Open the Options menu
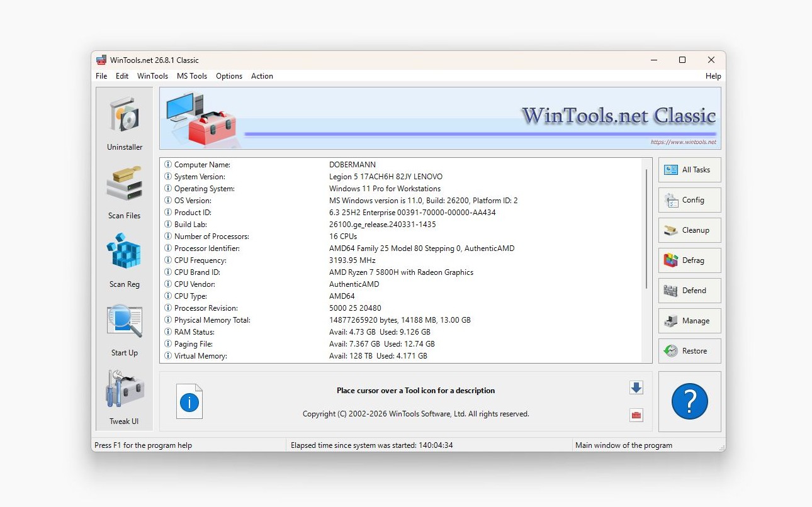The width and height of the screenshot is (812, 507). point(229,76)
